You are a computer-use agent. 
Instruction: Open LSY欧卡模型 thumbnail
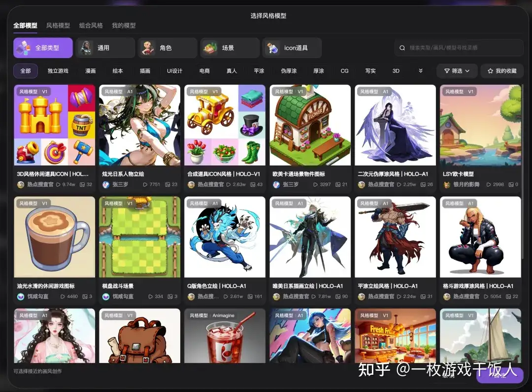(480, 125)
